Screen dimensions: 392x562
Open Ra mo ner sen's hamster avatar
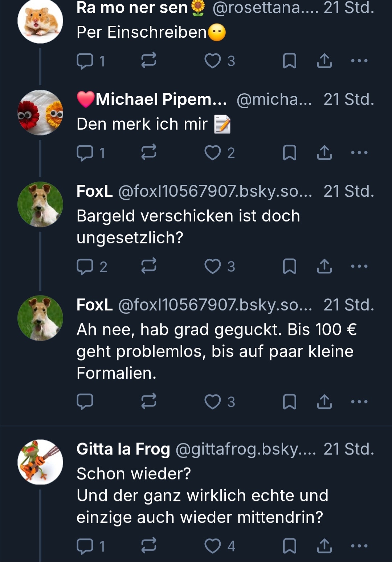[40, 21]
